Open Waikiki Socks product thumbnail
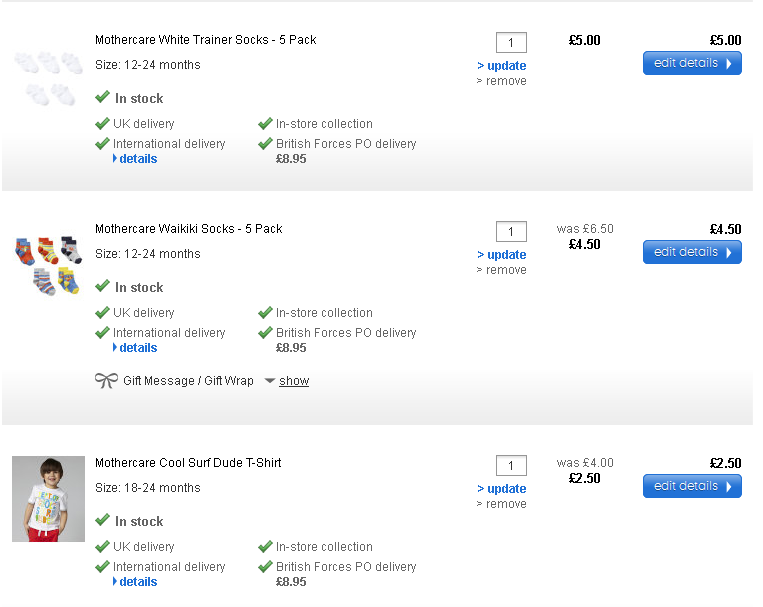The image size is (763, 607). click(x=48, y=265)
